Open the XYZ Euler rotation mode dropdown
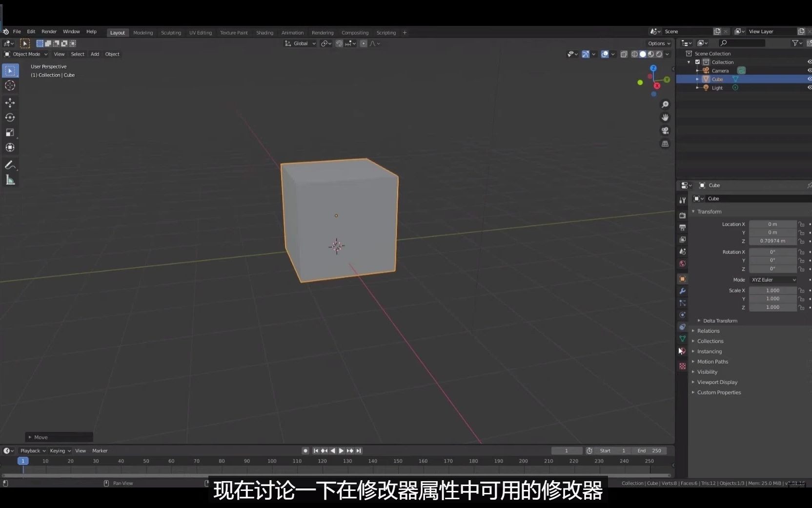812x508 pixels. pos(773,279)
